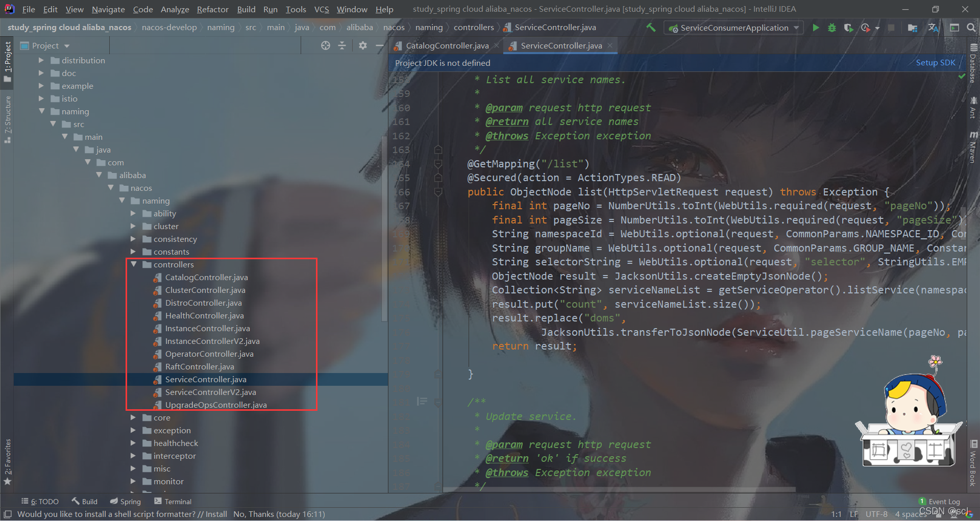Click the green inspection checkmark indicator
The image size is (980, 521).
[x=962, y=76]
